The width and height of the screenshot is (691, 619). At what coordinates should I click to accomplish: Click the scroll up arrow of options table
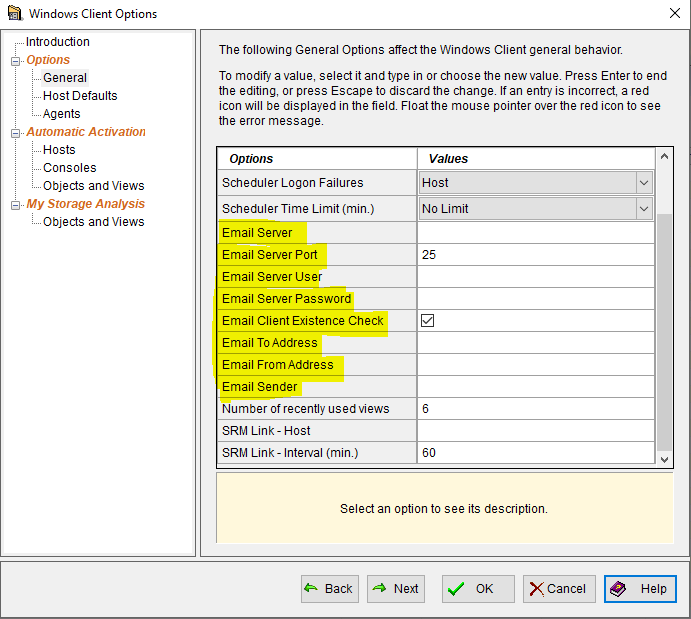coord(665,156)
